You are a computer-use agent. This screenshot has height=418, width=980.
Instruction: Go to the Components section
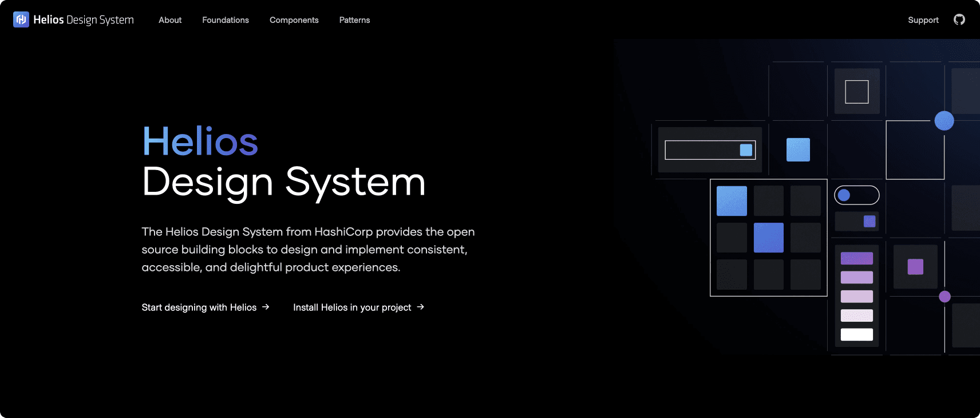pyautogui.click(x=294, y=20)
